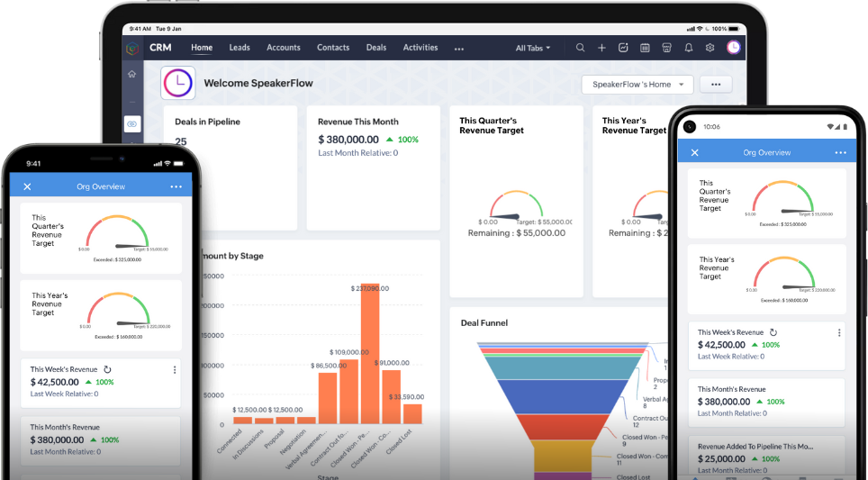The height and width of the screenshot is (480, 868).
Task: Click the profile avatar in tablet header
Action: 734,48
